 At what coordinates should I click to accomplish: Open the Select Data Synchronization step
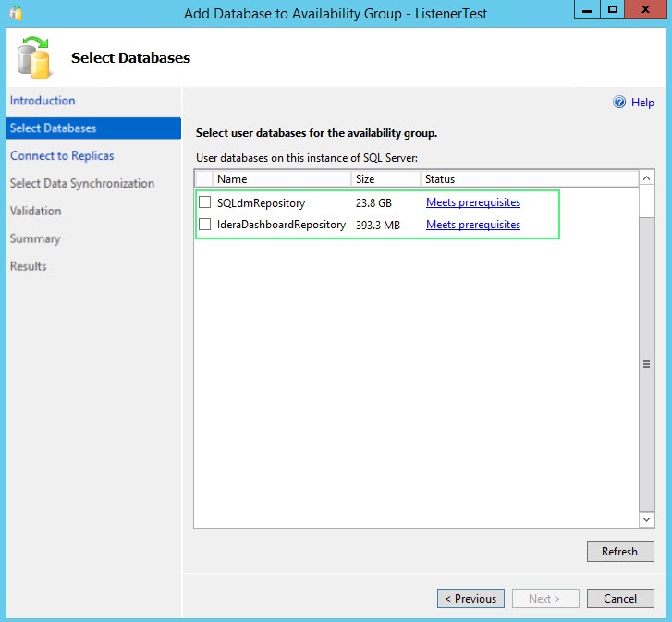coord(82,183)
